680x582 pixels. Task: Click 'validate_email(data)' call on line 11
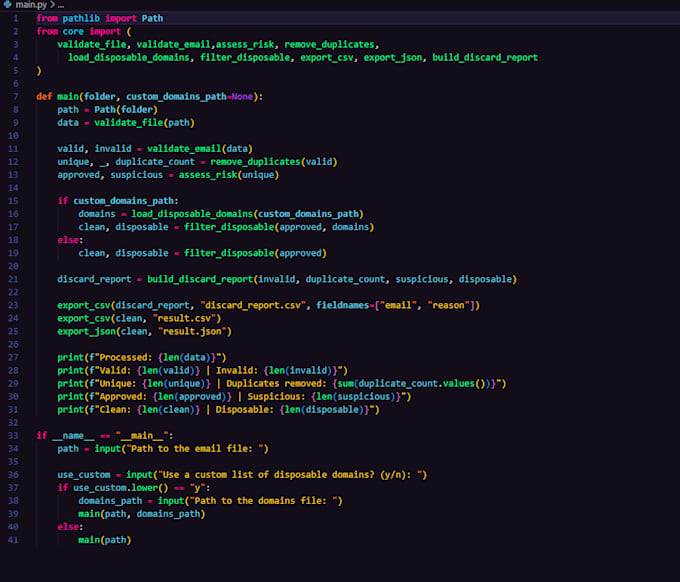pyautogui.click(x=199, y=149)
